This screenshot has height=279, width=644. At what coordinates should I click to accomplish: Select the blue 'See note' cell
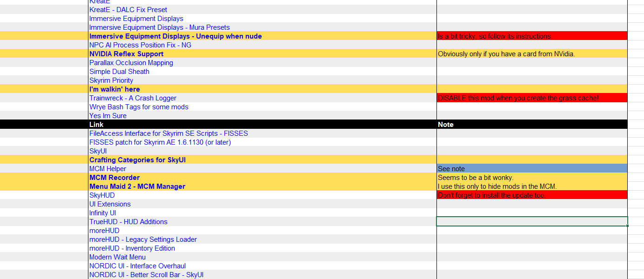pos(532,169)
